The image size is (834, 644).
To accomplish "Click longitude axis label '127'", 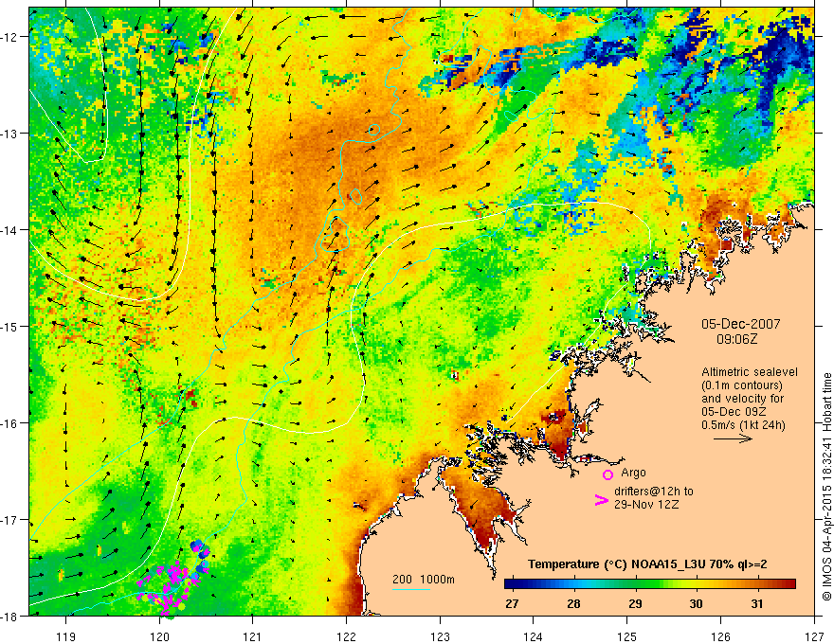I will pos(814,636).
